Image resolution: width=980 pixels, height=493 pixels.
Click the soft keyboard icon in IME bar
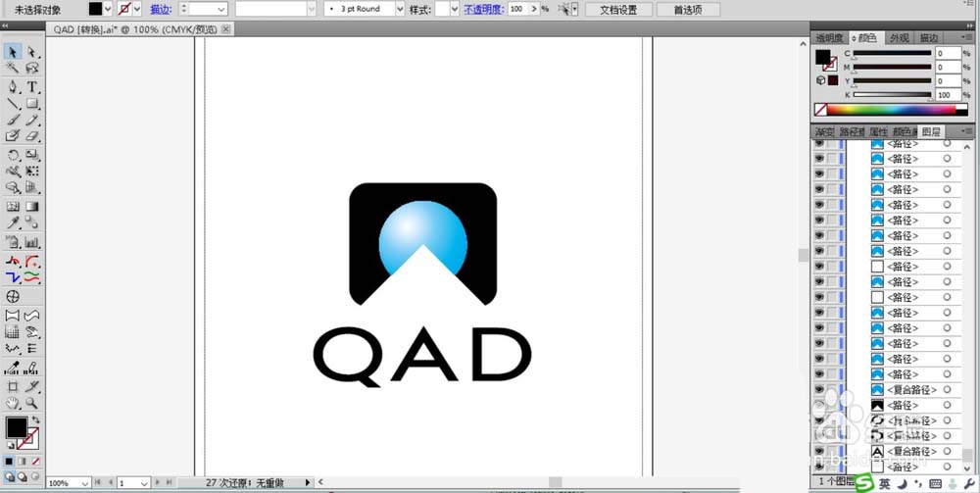point(936,483)
